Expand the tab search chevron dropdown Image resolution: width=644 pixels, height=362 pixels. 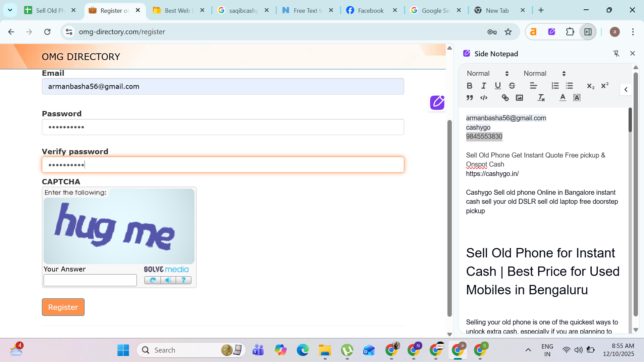coord(10,10)
